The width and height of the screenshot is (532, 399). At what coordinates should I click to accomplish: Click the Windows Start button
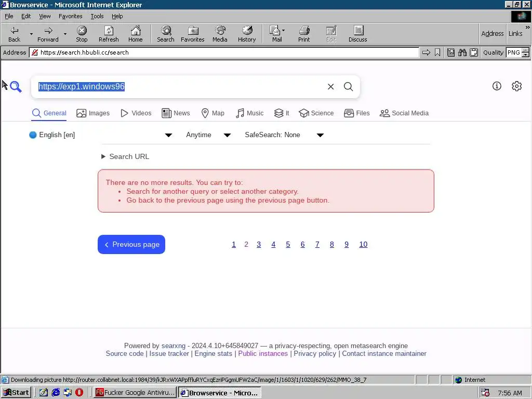pos(16,393)
